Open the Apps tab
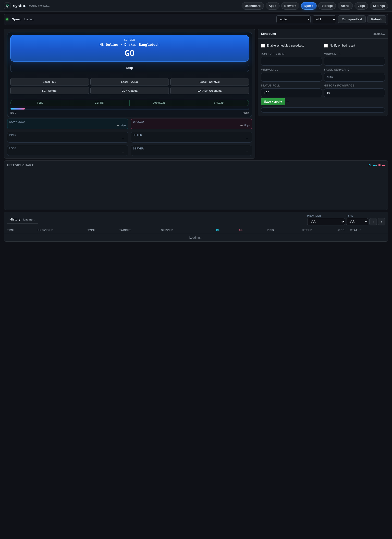Image resolution: width=392 pixels, height=539 pixels. coord(272,6)
